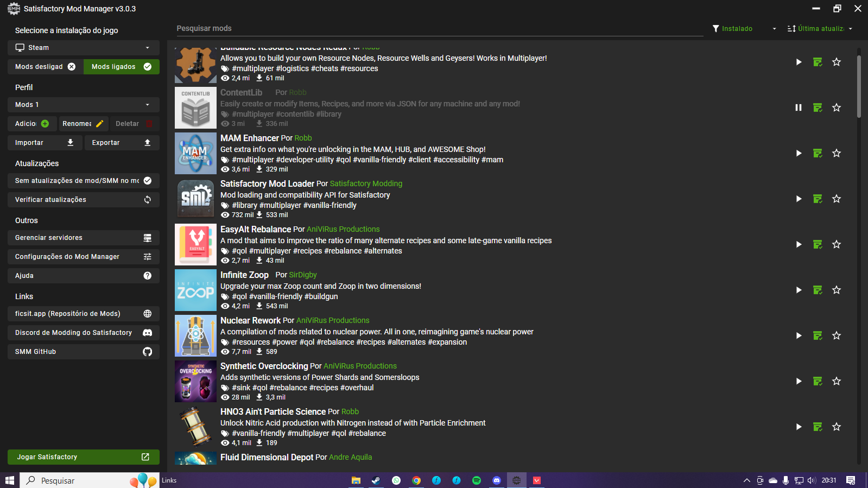Image resolution: width=868 pixels, height=488 pixels.
Task: Click green install icon for Satisfactory Mod Loader
Action: coord(818,199)
